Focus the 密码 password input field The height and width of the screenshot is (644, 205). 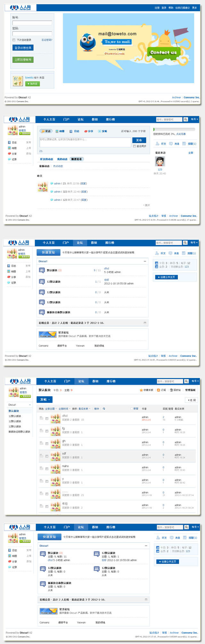point(32,34)
